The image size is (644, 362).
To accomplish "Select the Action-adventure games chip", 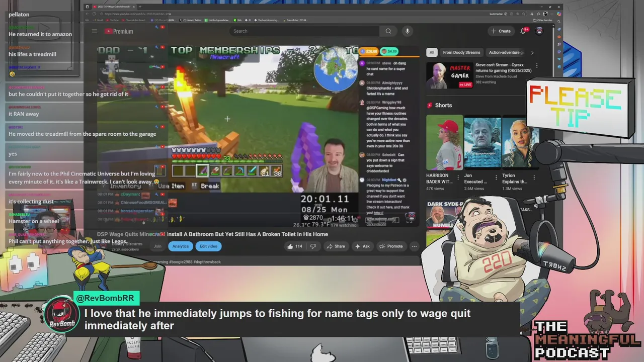I will coord(506,52).
